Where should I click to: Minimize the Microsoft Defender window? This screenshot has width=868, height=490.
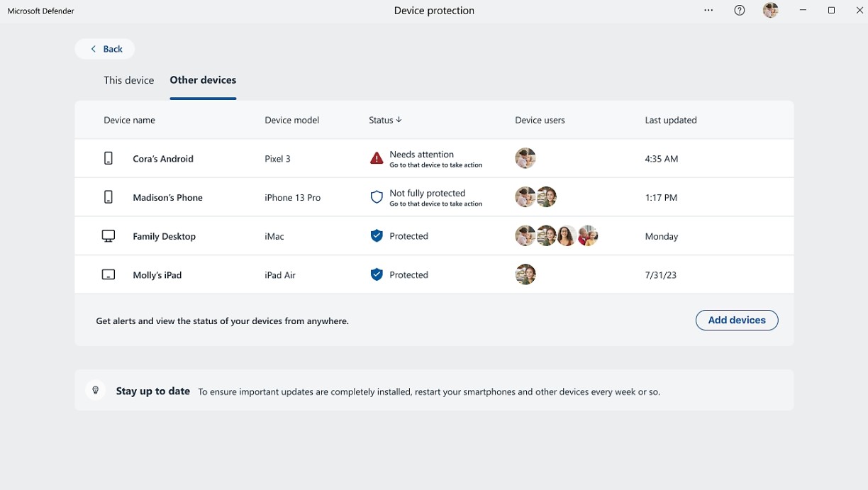point(803,11)
